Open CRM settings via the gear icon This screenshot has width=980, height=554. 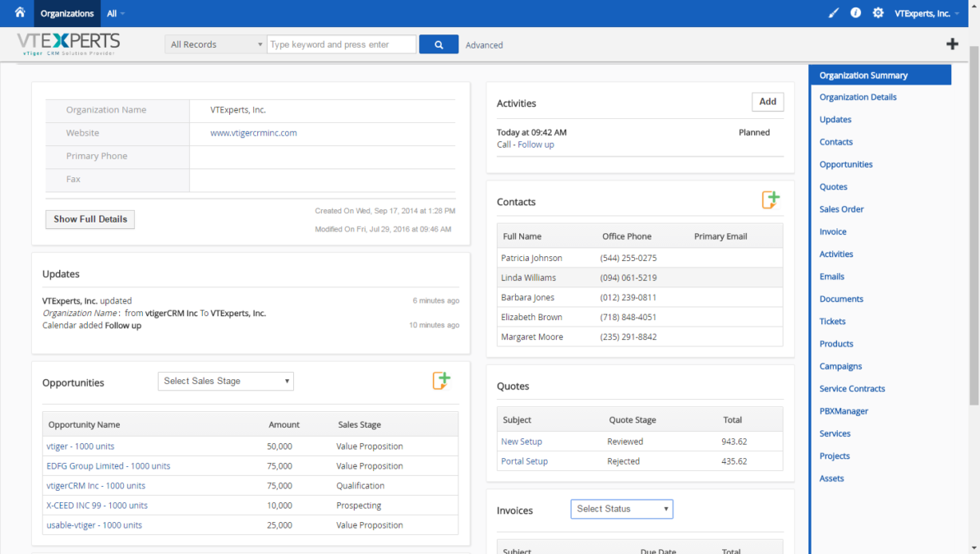point(876,12)
